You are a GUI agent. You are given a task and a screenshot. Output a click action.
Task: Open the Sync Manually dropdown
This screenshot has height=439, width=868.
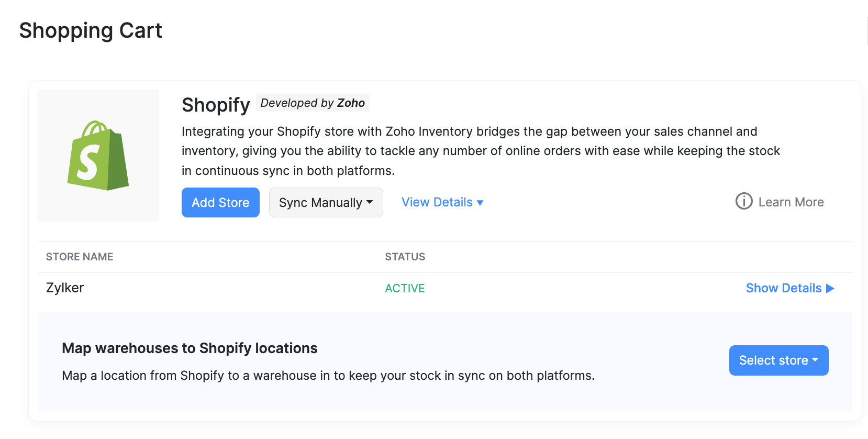(x=326, y=203)
